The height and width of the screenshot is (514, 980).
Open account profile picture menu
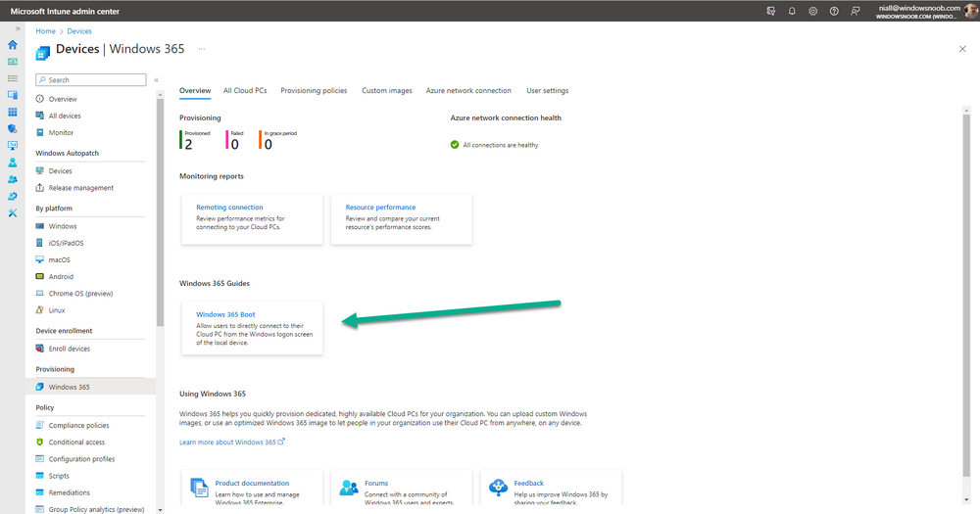tap(971, 11)
